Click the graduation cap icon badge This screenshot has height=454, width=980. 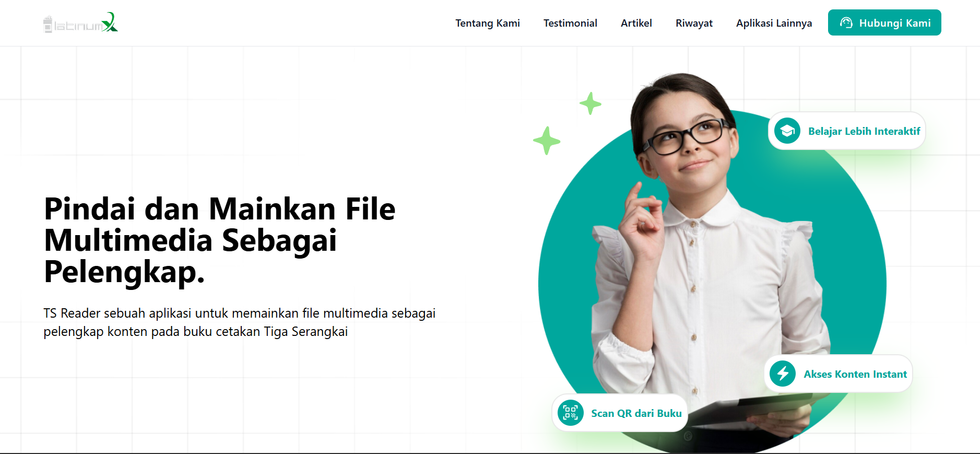click(x=787, y=131)
